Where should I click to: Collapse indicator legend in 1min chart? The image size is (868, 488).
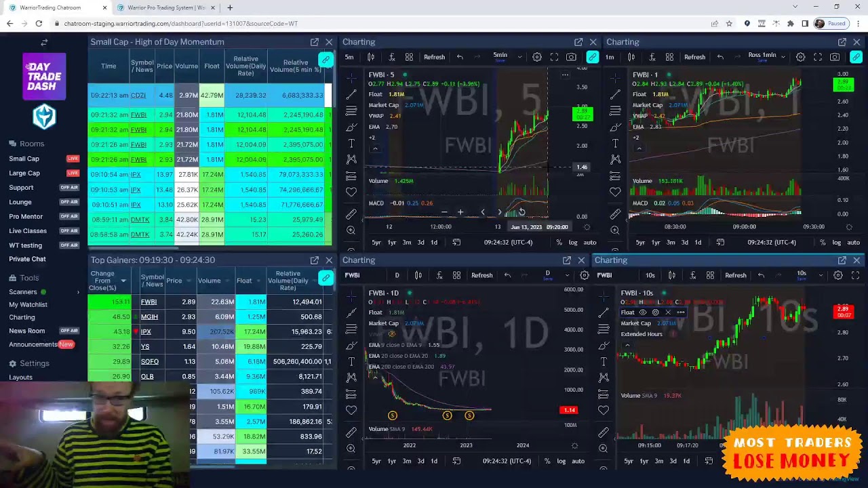639,148
